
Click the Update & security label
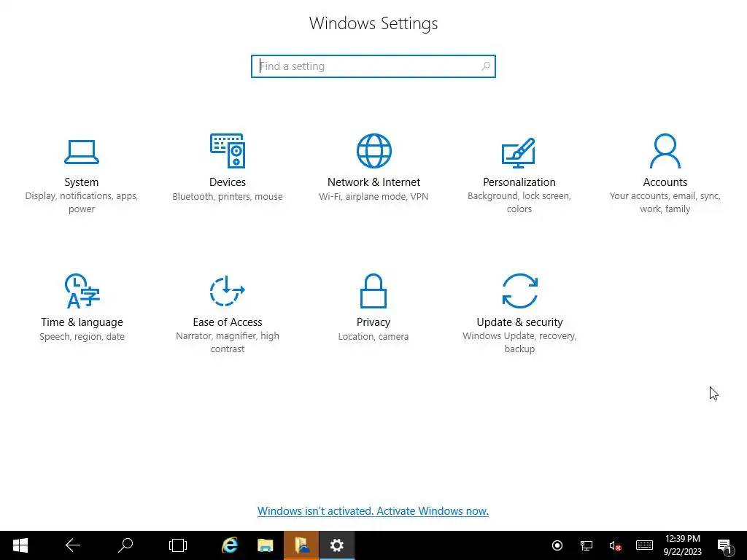519,322
